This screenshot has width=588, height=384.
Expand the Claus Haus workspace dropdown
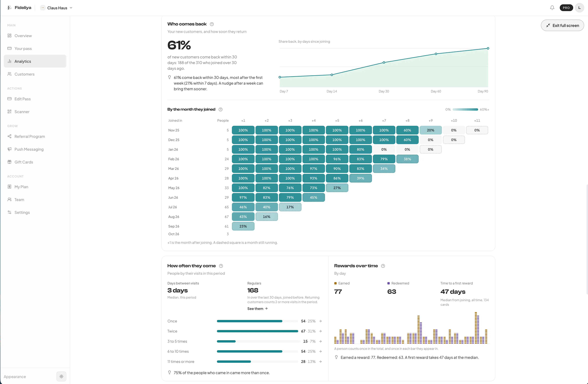coord(56,8)
